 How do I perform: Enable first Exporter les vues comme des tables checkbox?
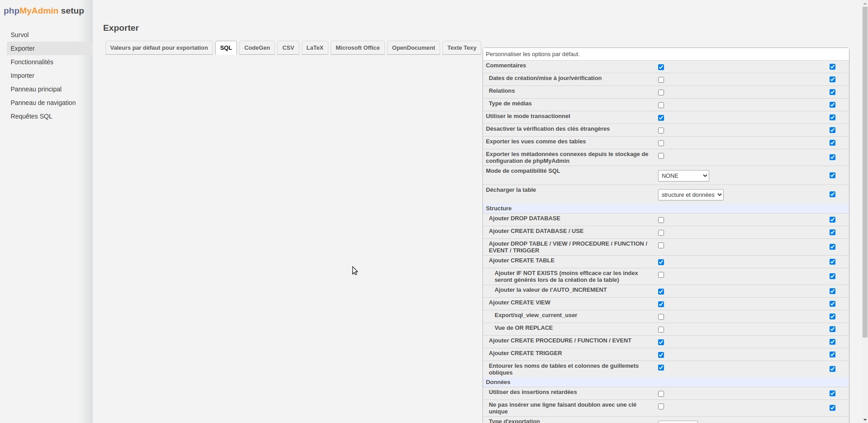[661, 143]
